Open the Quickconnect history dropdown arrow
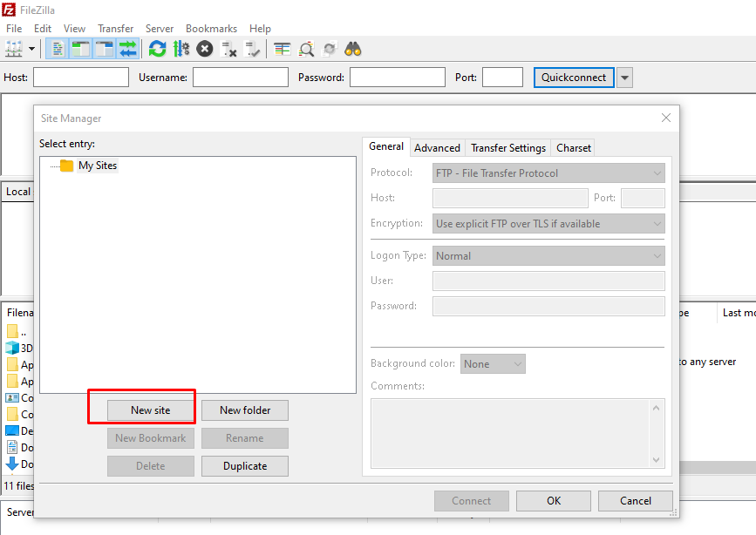Image resolution: width=756 pixels, height=535 pixels. 624,78
